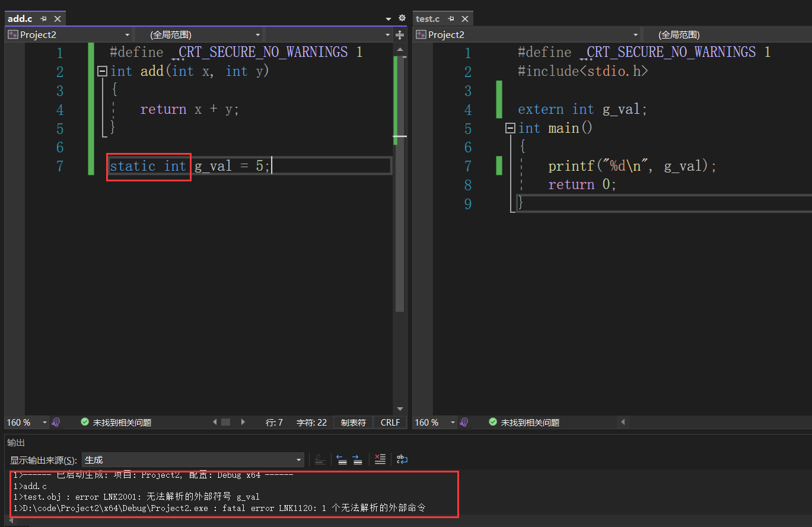
Task: Click the split editor icon in add.c
Action: (x=400, y=35)
